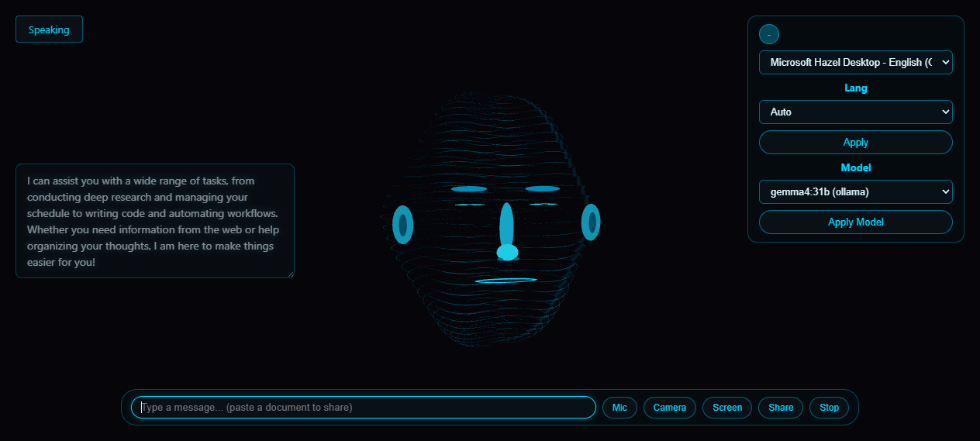
Task: Collapse the settings panel with minus button
Action: 768,34
